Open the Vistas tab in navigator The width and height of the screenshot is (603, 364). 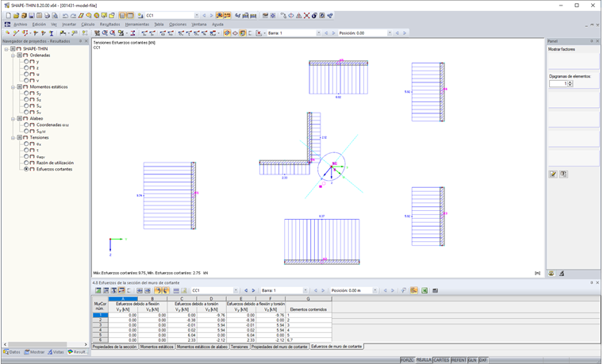coord(56,352)
